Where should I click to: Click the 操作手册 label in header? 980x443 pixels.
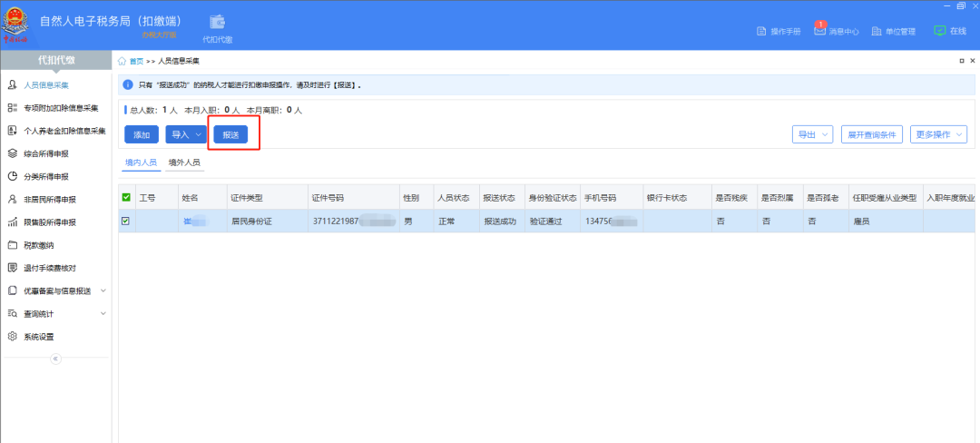(x=786, y=31)
